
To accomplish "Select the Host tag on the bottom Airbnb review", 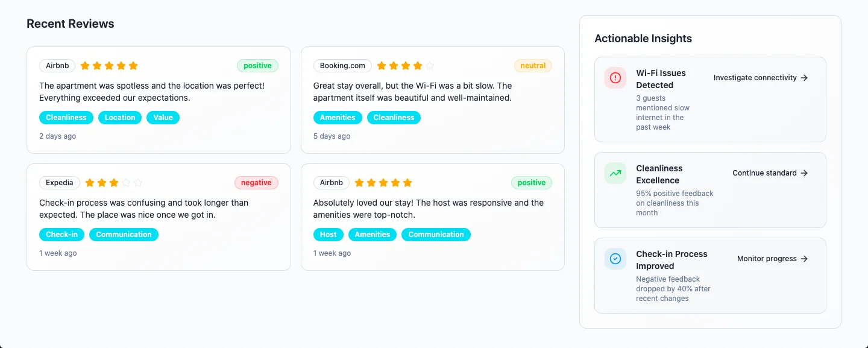I will [x=328, y=234].
